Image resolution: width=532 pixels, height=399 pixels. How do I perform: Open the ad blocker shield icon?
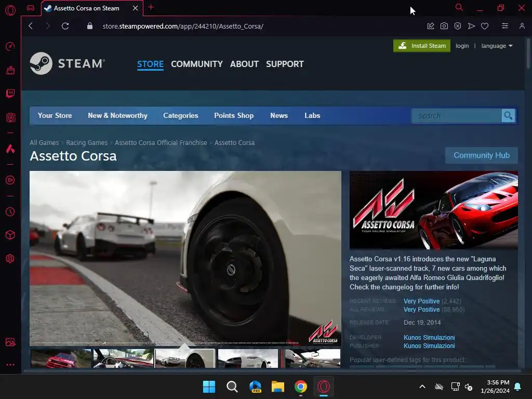(458, 26)
